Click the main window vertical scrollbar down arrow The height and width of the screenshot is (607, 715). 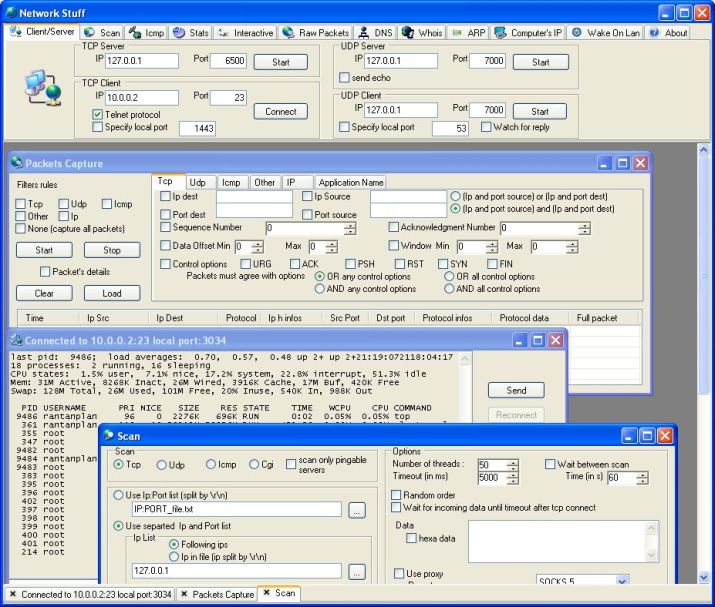(x=703, y=577)
